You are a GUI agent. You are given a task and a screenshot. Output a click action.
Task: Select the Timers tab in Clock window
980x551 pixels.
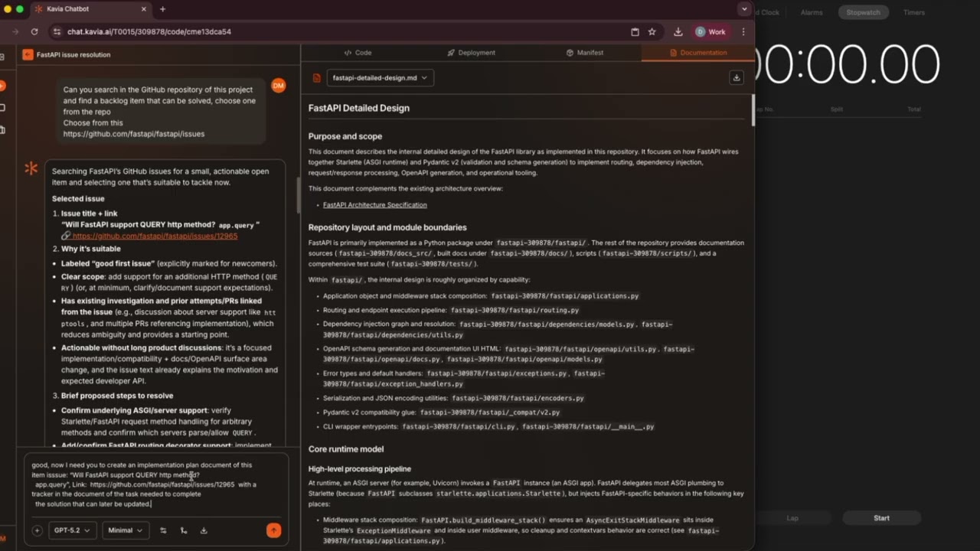[914, 12]
